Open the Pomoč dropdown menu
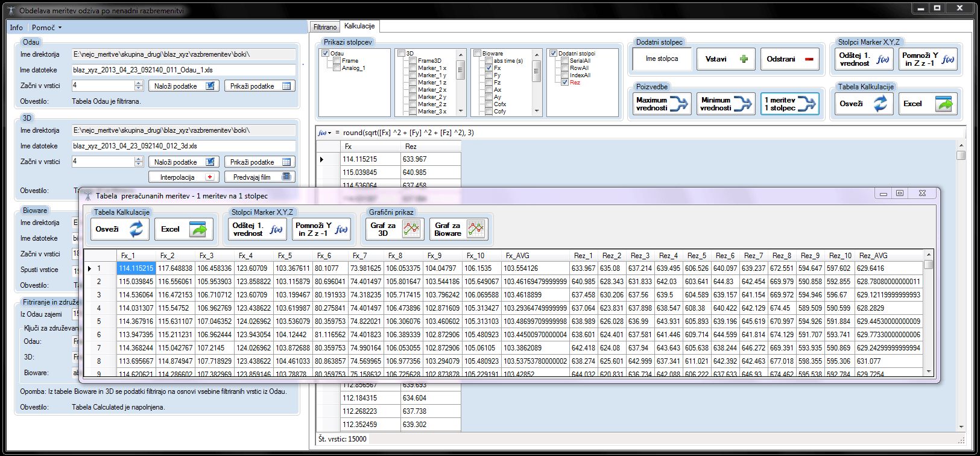The height and width of the screenshot is (456, 980). point(46,28)
